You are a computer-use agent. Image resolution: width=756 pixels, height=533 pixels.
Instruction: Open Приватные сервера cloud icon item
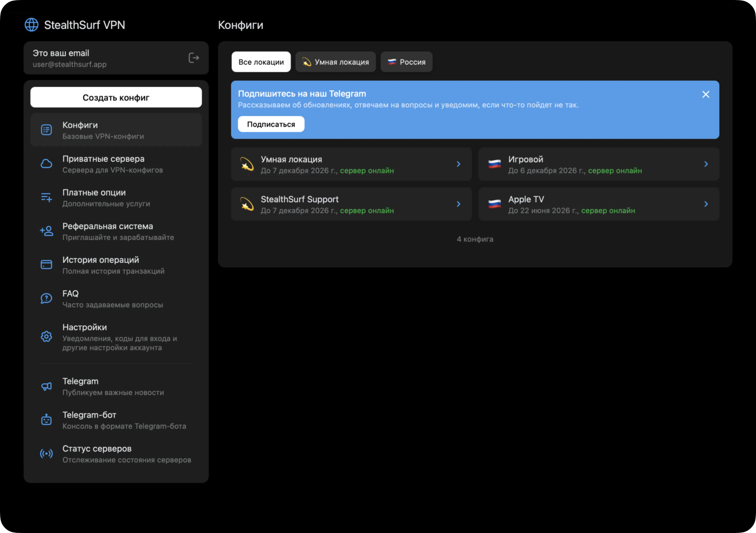point(47,164)
